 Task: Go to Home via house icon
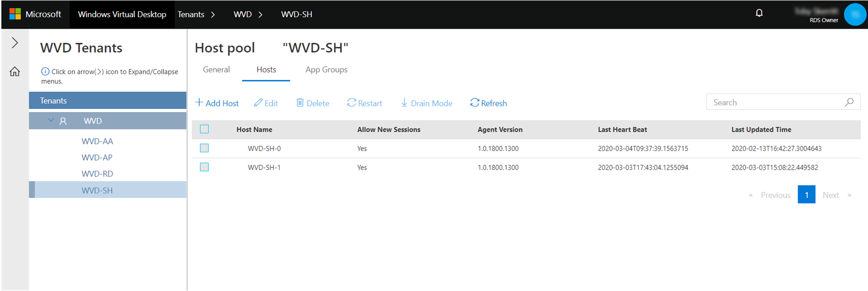point(15,71)
